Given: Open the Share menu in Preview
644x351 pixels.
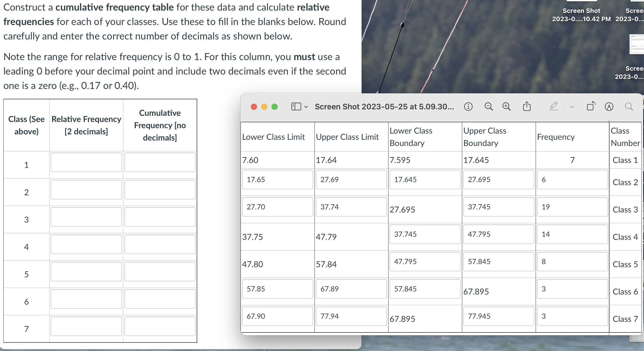Looking at the screenshot, I should pos(527,106).
